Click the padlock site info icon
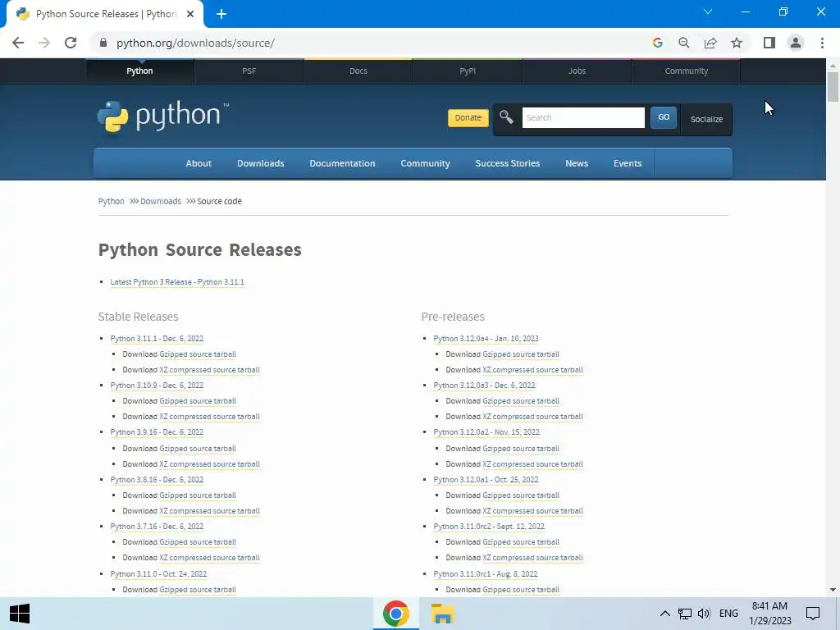Viewport: 840px width, 630px height. [103, 43]
